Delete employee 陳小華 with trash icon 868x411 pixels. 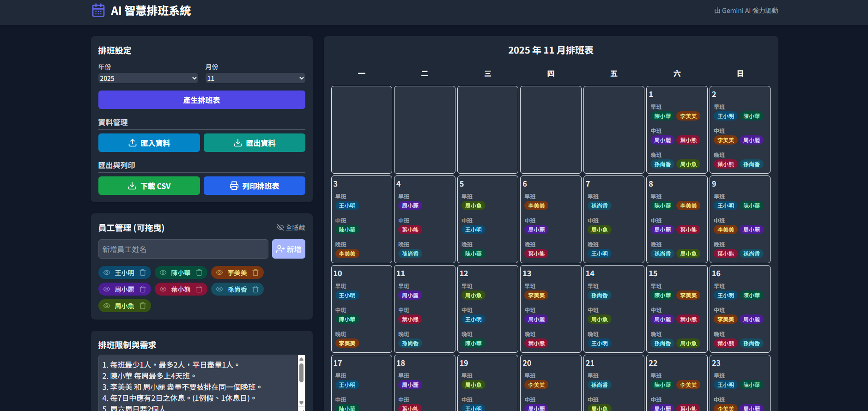click(199, 273)
